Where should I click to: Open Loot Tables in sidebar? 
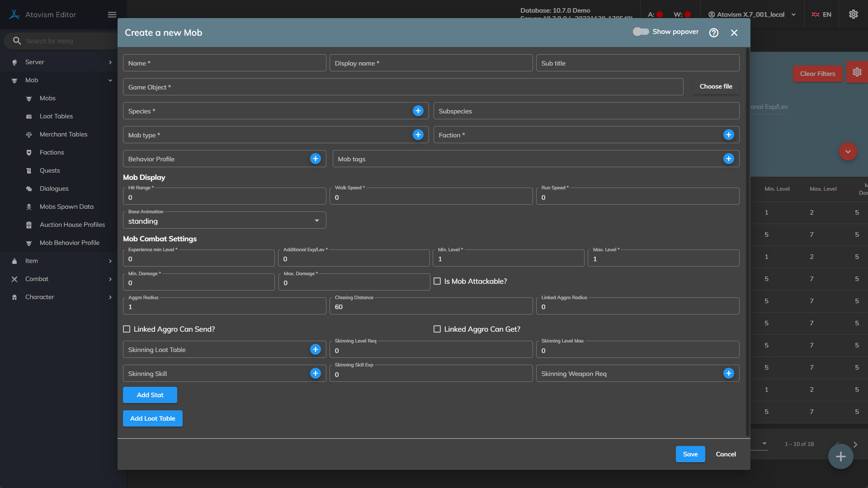(x=56, y=117)
